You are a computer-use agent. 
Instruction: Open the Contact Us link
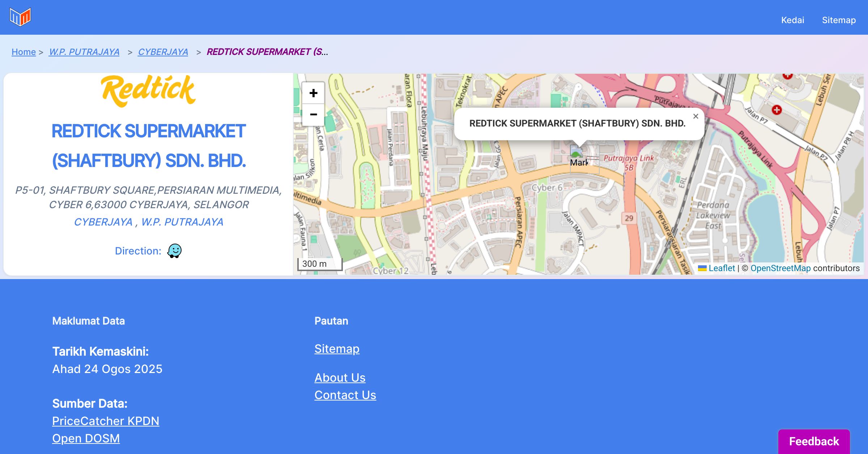tap(345, 395)
